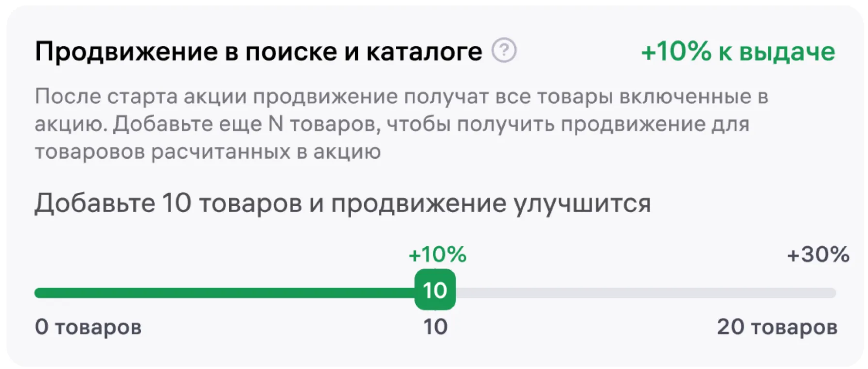This screenshot has width=868, height=369.
Task: Click the description line "товаровов расчитанных в акцию"
Action: click(208, 152)
